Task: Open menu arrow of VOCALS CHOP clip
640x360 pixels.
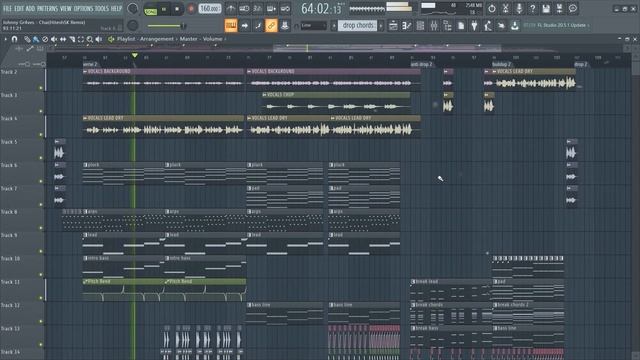Action: coord(264,95)
